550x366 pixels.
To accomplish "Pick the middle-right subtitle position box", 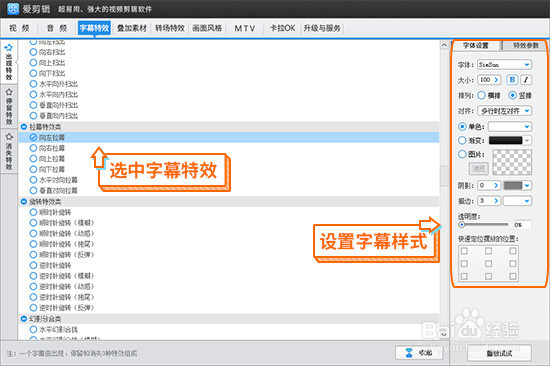I will pyautogui.click(x=512, y=264).
